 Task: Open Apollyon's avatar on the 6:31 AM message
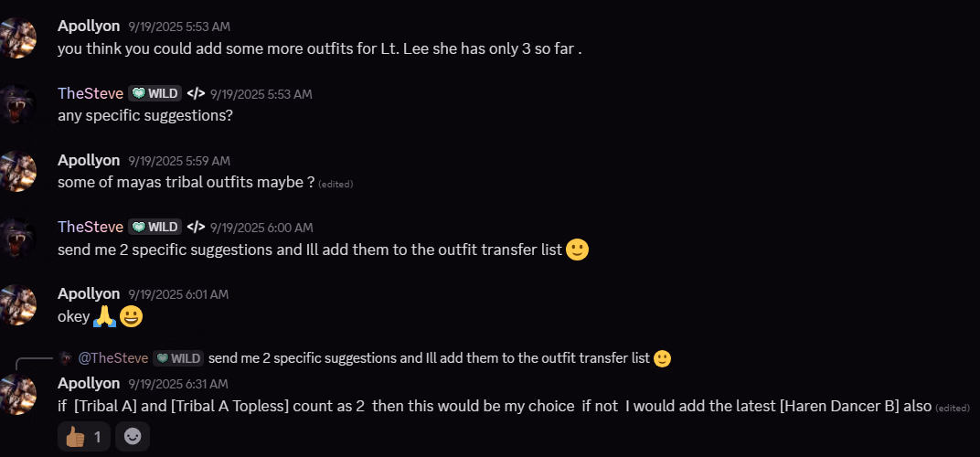[x=18, y=394]
